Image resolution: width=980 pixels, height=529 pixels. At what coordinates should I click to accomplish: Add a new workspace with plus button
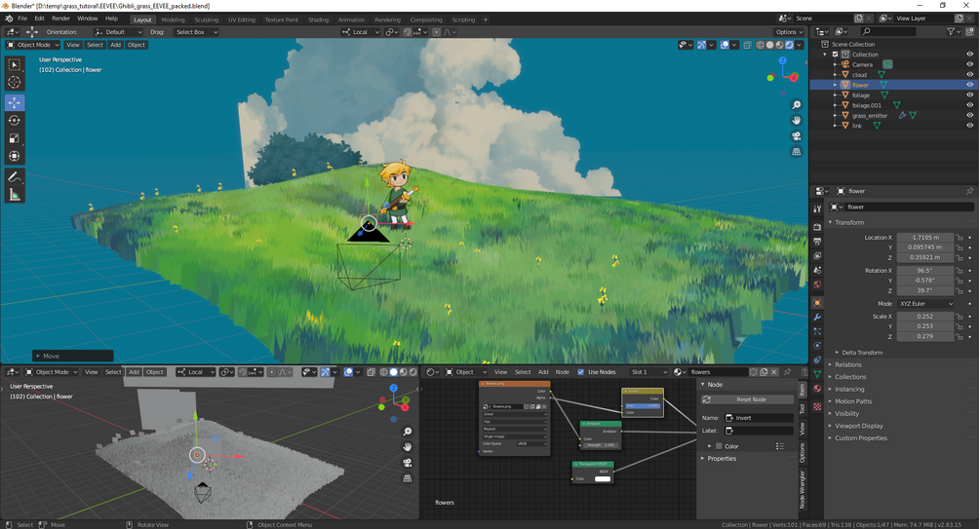click(x=486, y=20)
